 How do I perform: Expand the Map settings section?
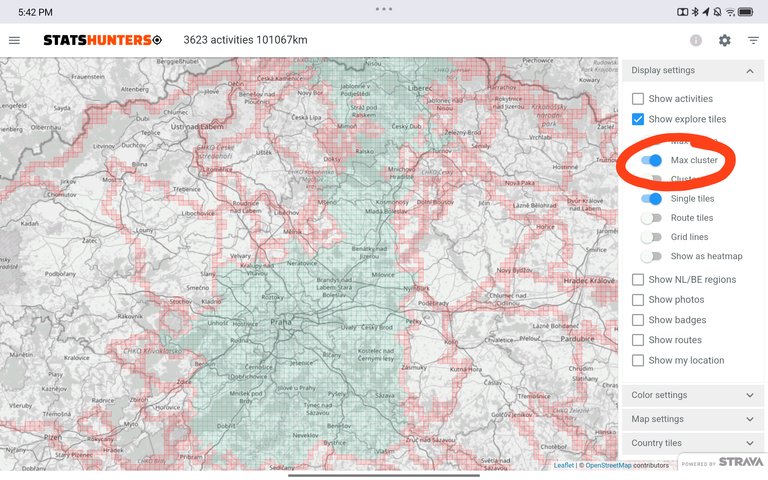click(693, 419)
